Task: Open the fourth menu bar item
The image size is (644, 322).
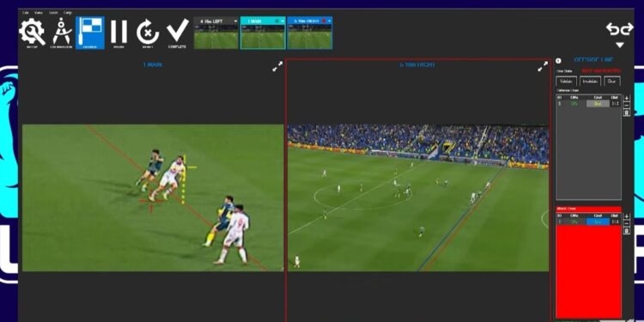Action: [67, 13]
